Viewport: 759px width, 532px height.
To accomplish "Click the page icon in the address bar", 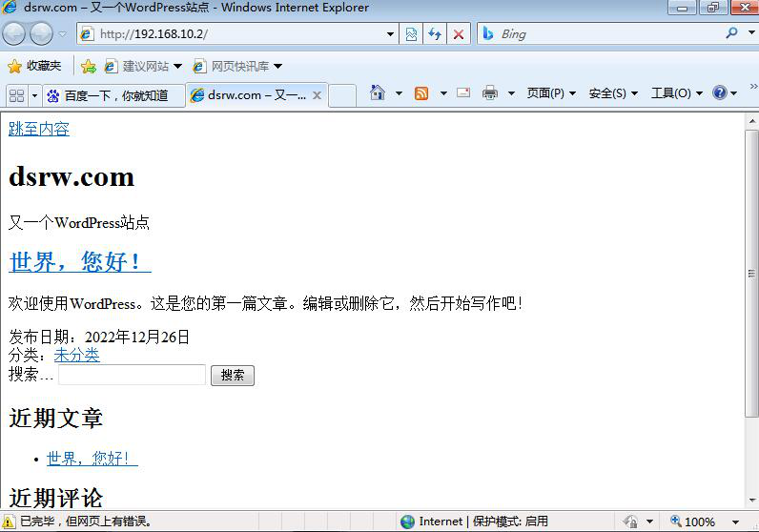I will point(87,34).
